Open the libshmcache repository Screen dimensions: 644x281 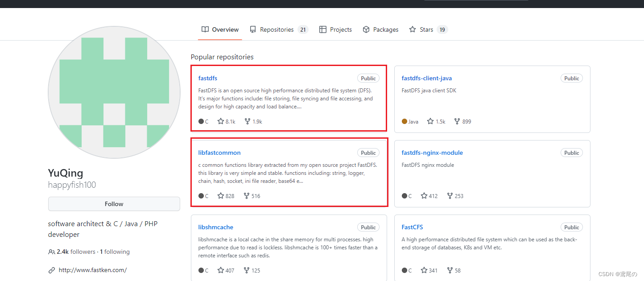click(216, 227)
